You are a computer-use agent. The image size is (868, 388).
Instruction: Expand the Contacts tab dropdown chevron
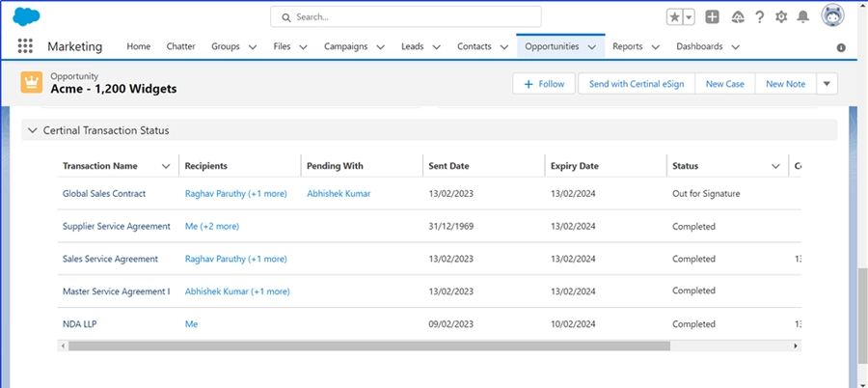tap(503, 47)
